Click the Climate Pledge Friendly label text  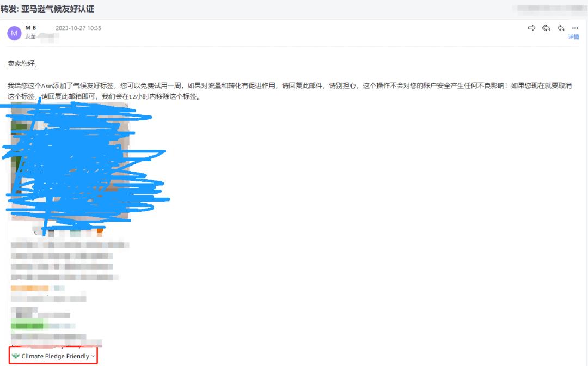[55, 356]
